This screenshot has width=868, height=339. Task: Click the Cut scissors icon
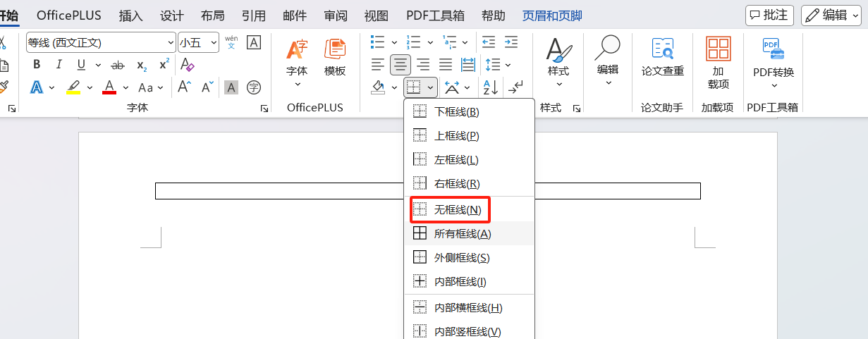pos(4,42)
